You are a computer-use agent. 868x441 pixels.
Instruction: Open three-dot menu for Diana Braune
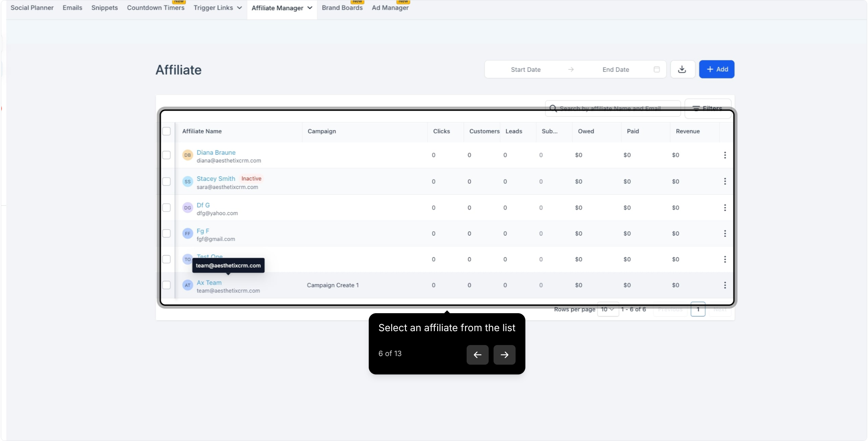pos(725,155)
